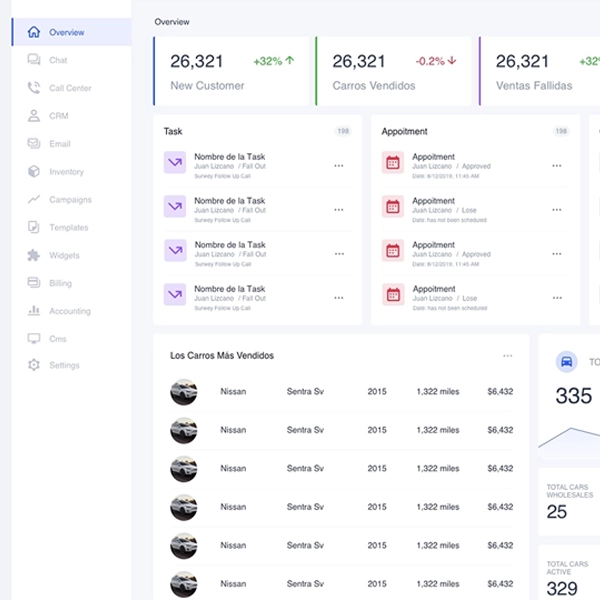Open the Chat icon in sidebar

pyautogui.click(x=34, y=60)
